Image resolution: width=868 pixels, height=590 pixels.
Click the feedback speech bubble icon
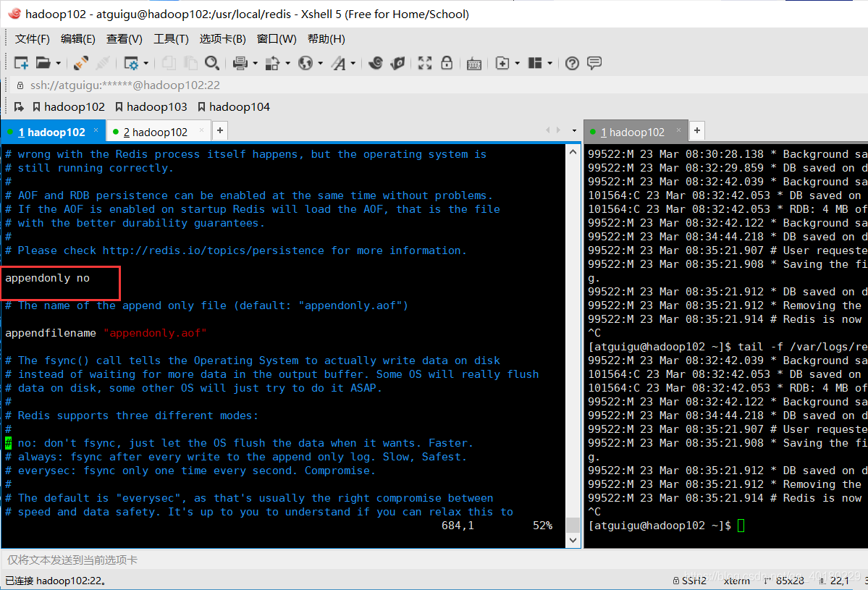(594, 63)
